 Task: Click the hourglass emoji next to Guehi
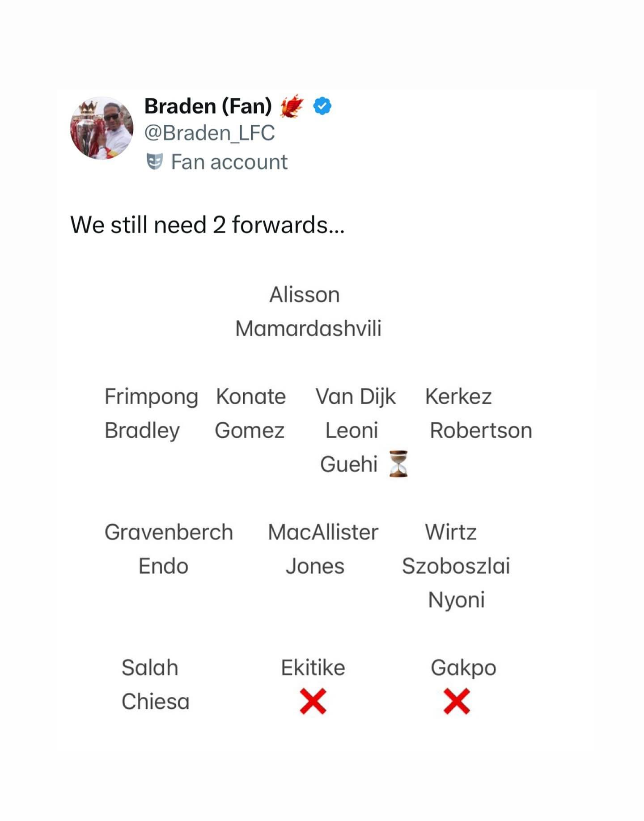398,464
